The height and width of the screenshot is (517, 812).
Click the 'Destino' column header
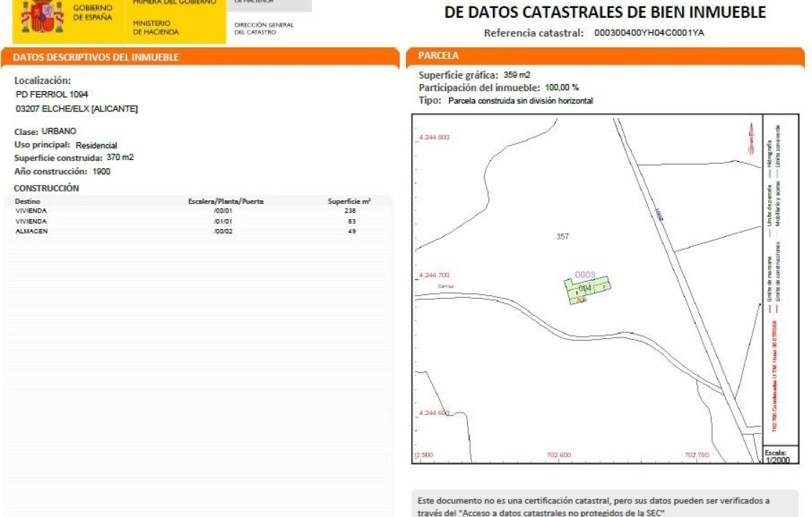pyautogui.click(x=27, y=201)
